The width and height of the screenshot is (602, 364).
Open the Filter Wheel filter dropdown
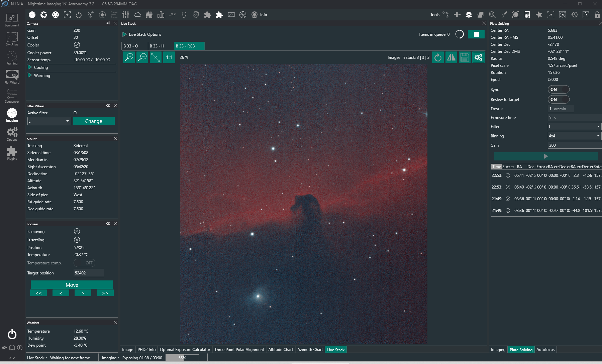[x=49, y=121]
